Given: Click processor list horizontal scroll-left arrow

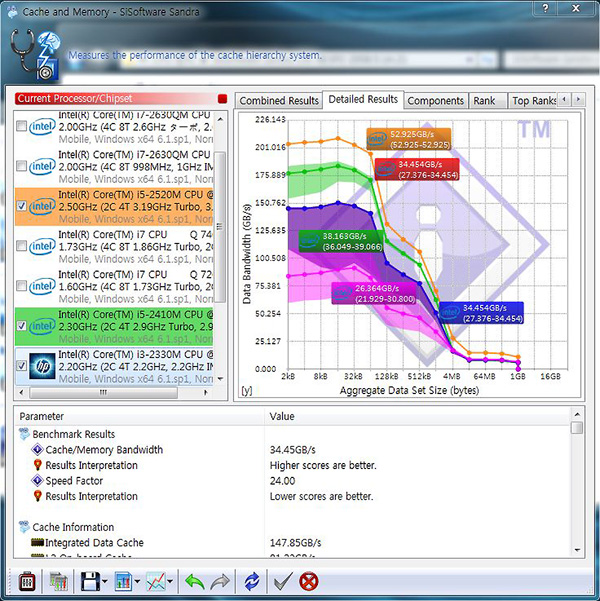Looking at the screenshot, I should [x=21, y=392].
